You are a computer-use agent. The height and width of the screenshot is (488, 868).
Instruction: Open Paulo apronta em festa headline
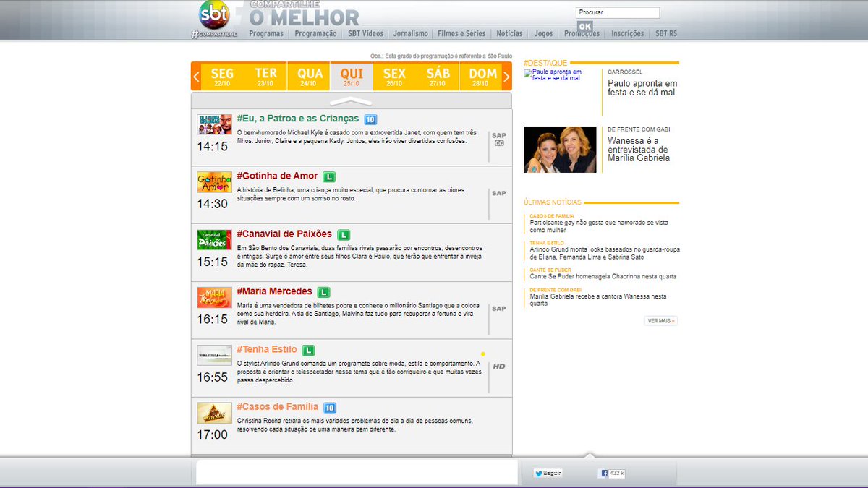click(x=642, y=87)
